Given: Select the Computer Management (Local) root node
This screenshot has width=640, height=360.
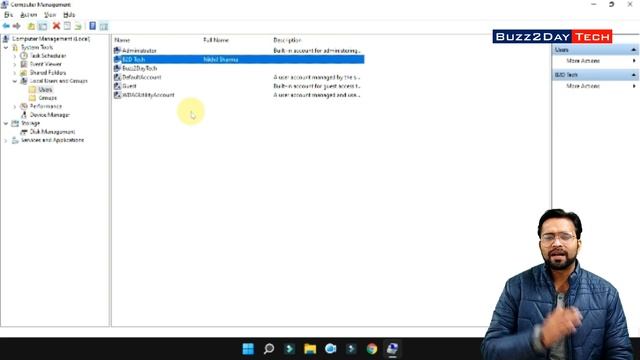Looking at the screenshot, I should coord(51,39).
